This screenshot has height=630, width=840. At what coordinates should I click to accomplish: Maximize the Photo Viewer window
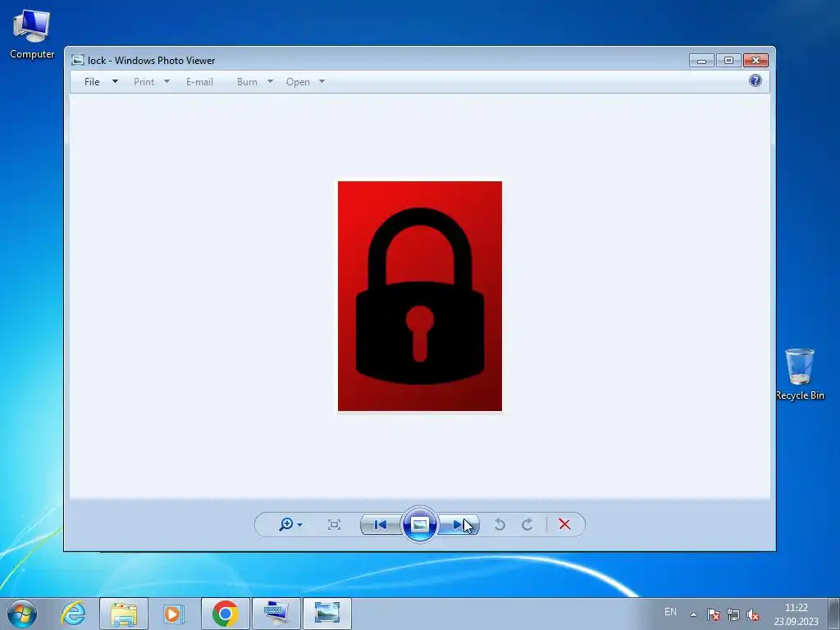(x=728, y=61)
